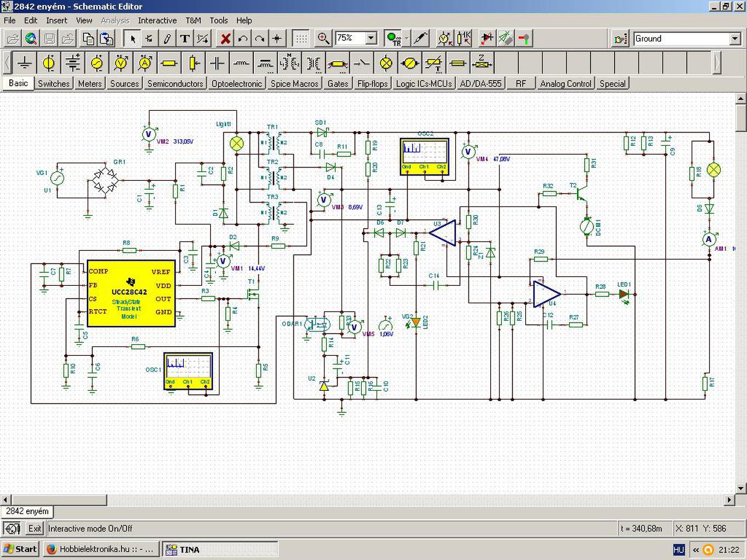This screenshot has height=560, width=747.
Task: Click the Exit button
Action: click(x=35, y=528)
